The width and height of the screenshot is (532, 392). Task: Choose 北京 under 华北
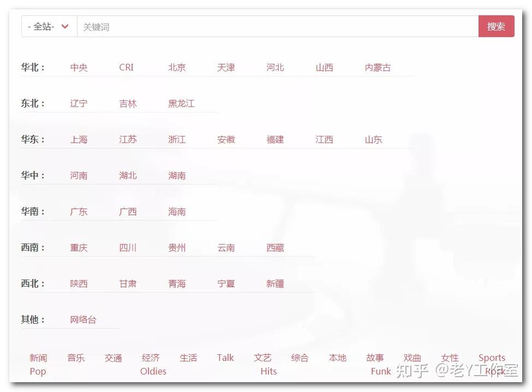click(x=177, y=68)
